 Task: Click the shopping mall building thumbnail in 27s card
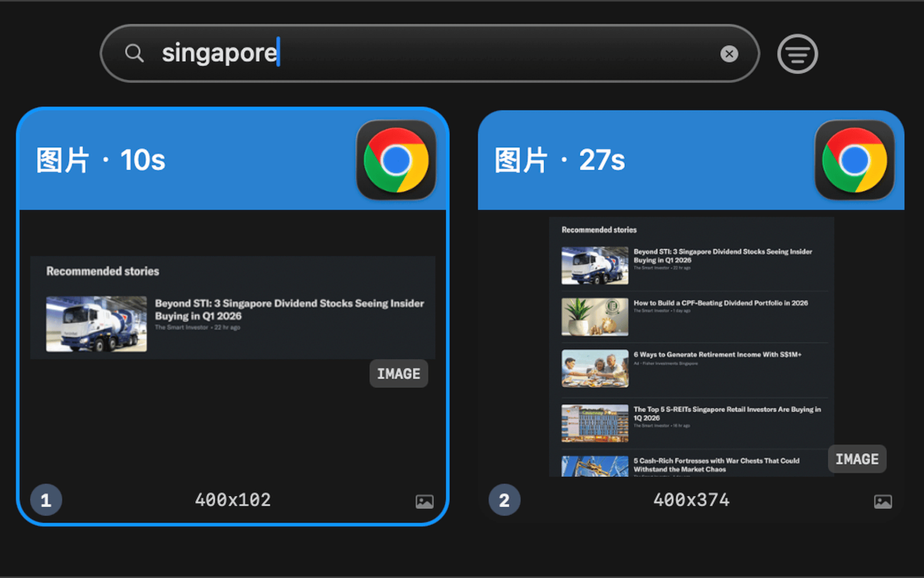(x=595, y=423)
